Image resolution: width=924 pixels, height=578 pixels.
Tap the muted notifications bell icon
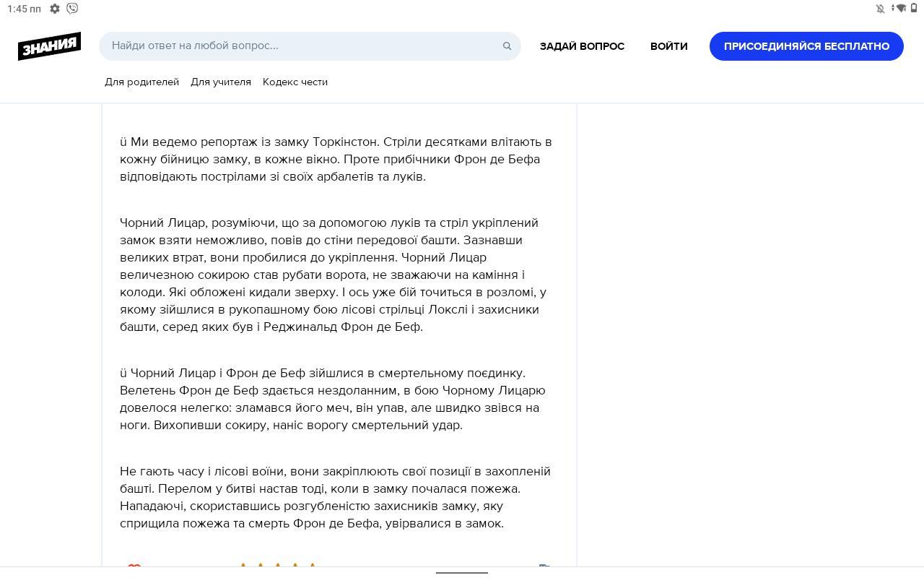pos(881,9)
